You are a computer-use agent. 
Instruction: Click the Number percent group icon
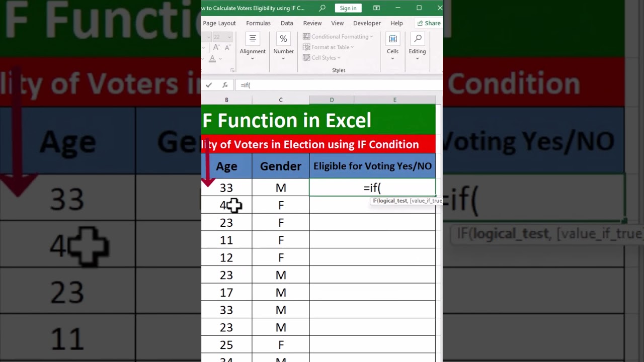coord(283,39)
